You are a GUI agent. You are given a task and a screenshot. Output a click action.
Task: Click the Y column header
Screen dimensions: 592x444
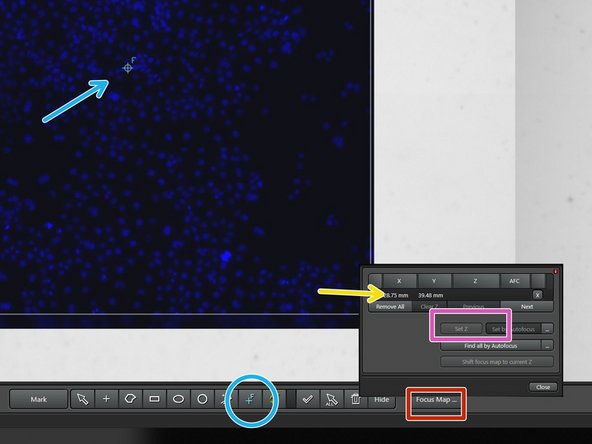coord(434,281)
